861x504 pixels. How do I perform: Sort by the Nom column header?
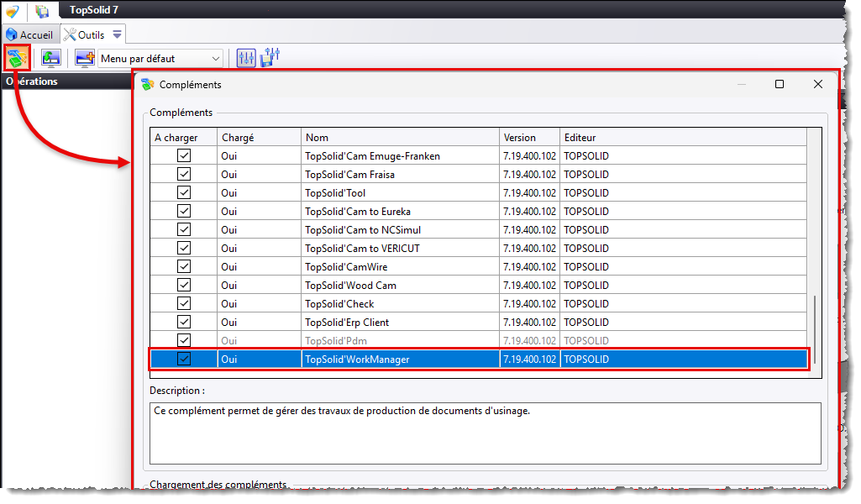401,137
